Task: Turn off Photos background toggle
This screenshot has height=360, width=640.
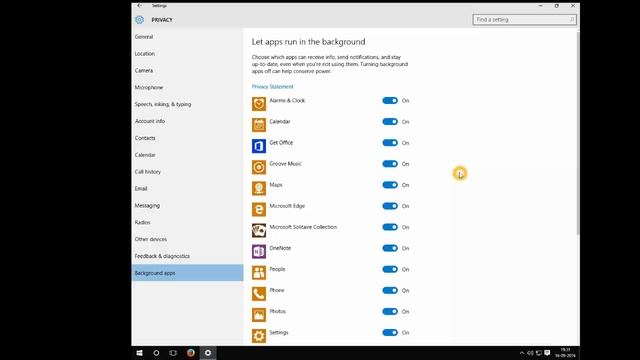Action: [390, 311]
